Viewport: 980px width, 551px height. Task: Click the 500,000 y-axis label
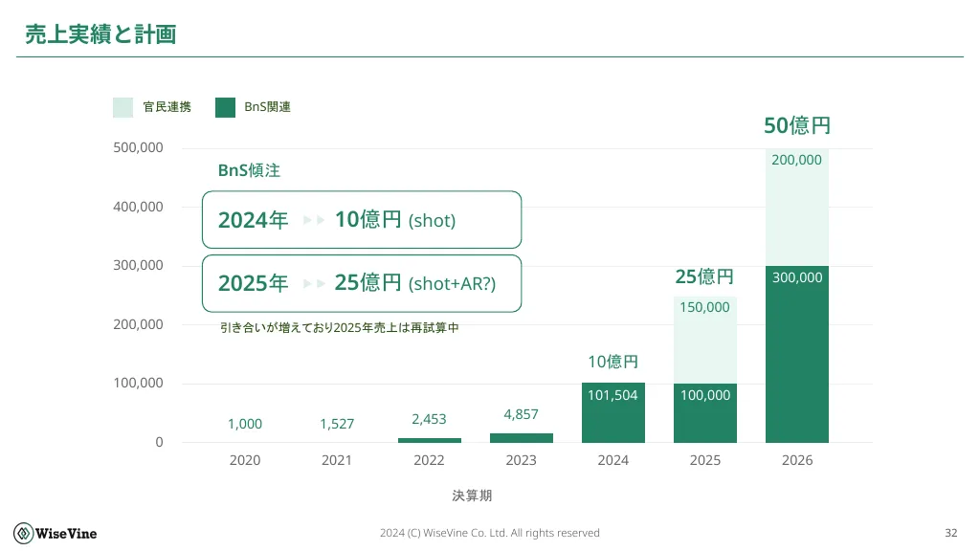(x=138, y=147)
